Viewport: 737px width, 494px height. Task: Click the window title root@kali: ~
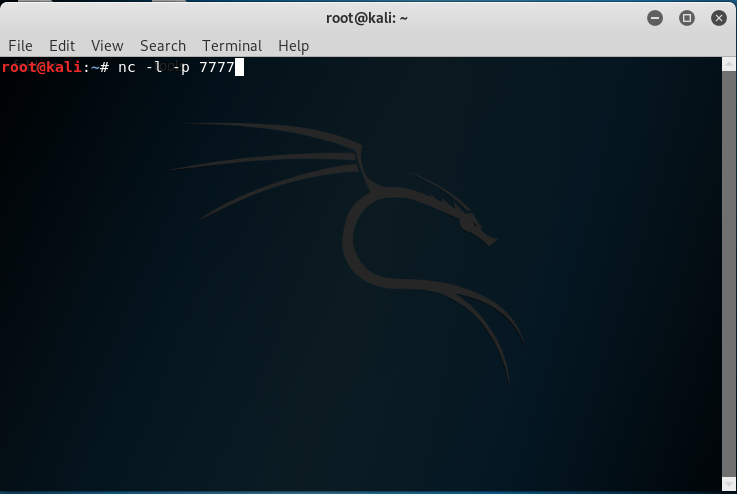tap(367, 18)
